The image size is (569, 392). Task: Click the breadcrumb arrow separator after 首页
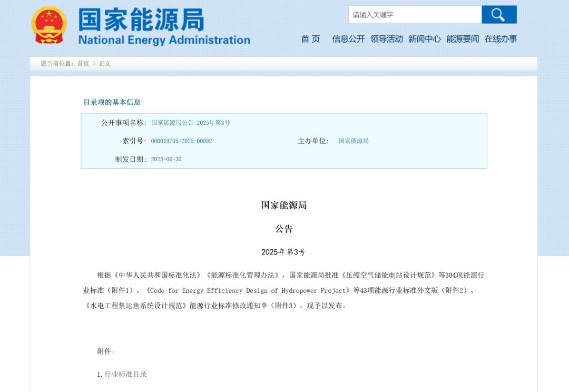coord(94,64)
